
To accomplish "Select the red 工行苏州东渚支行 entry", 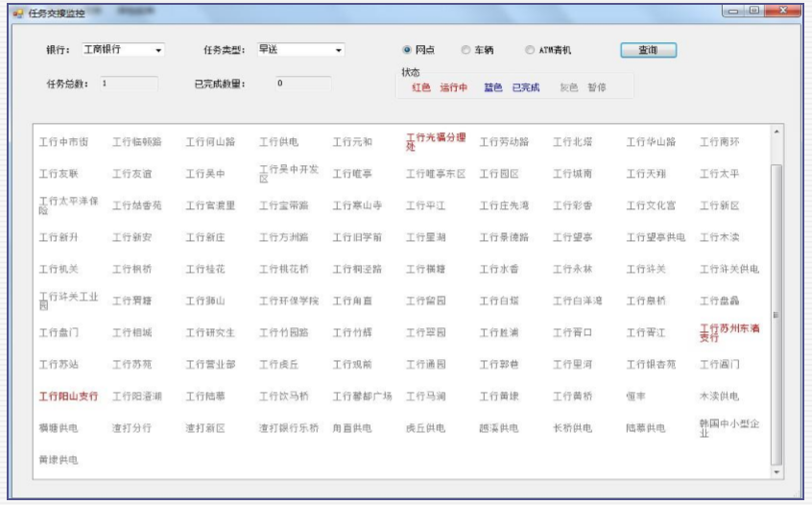I will tap(729, 332).
